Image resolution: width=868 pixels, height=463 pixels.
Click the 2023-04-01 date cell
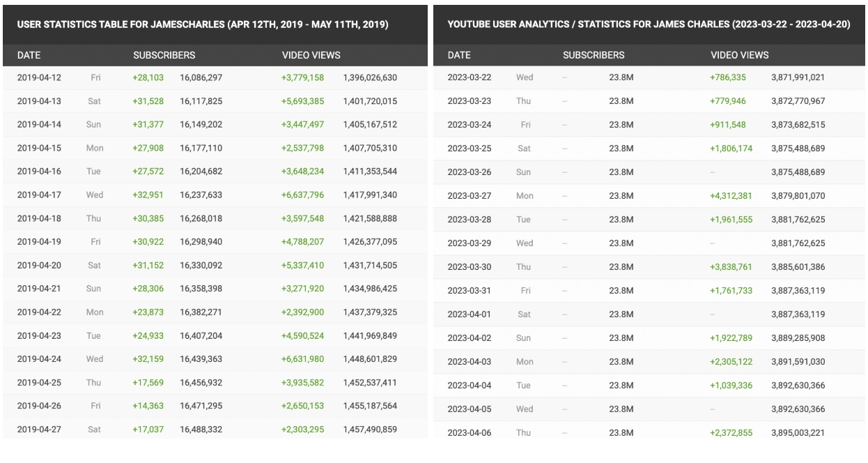pos(469,314)
